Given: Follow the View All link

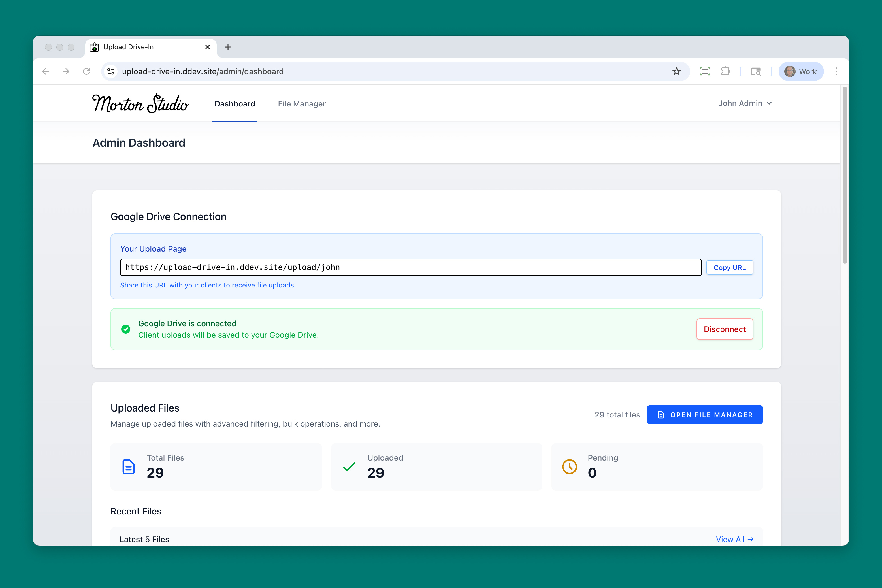Looking at the screenshot, I should point(734,539).
